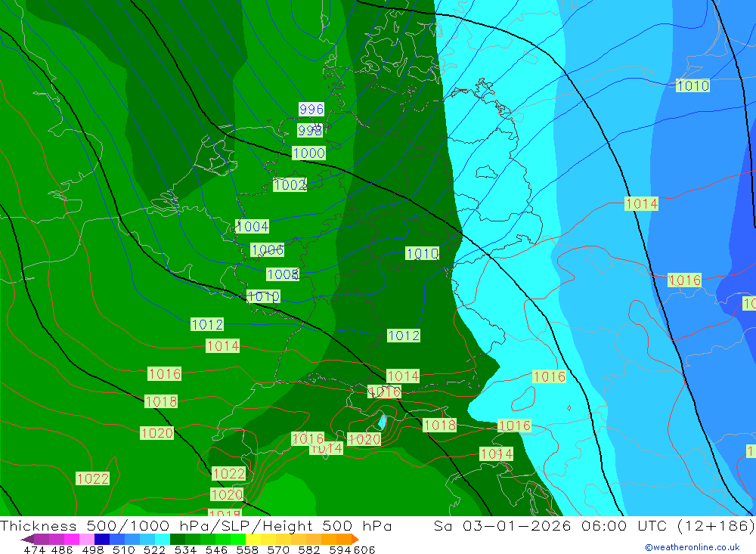Screen dimensions: 756x554
Task: Click the legend value 570
Action: point(278,550)
